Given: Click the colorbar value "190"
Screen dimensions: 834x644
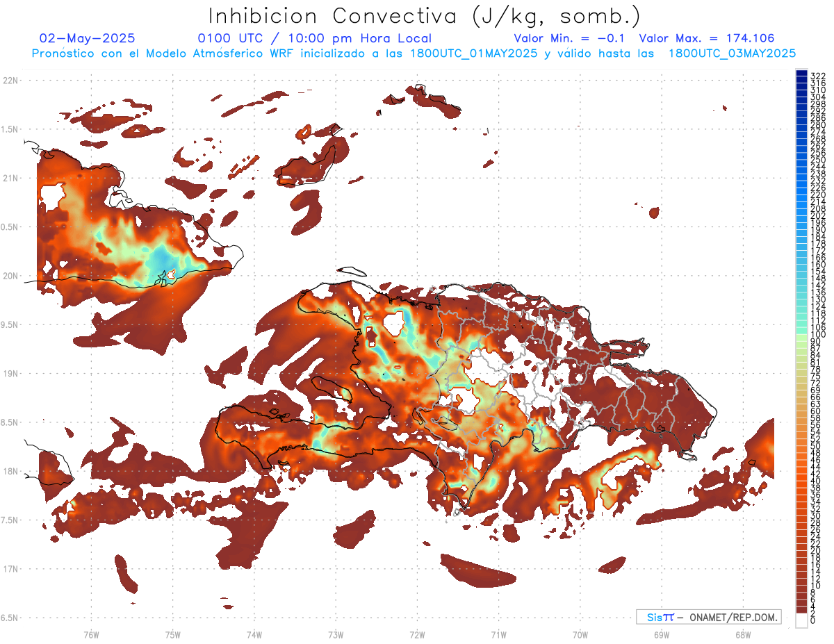Looking at the screenshot, I should click(818, 230).
